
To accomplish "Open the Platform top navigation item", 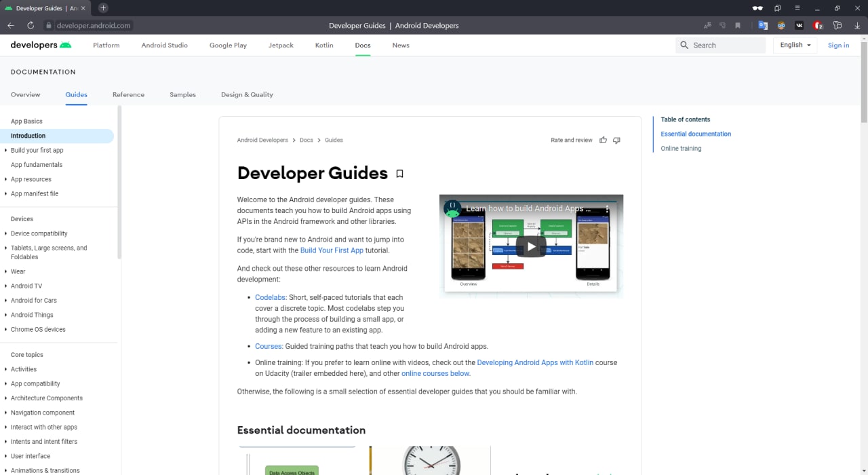I will 106,45.
